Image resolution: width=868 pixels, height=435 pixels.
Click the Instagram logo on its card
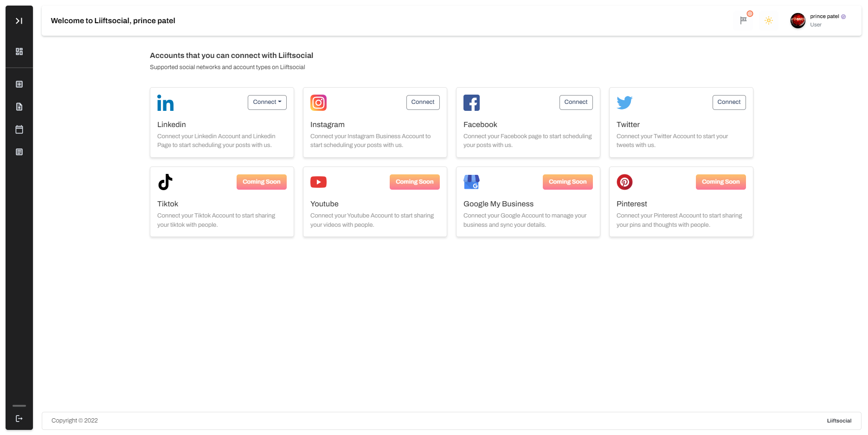[x=318, y=102]
